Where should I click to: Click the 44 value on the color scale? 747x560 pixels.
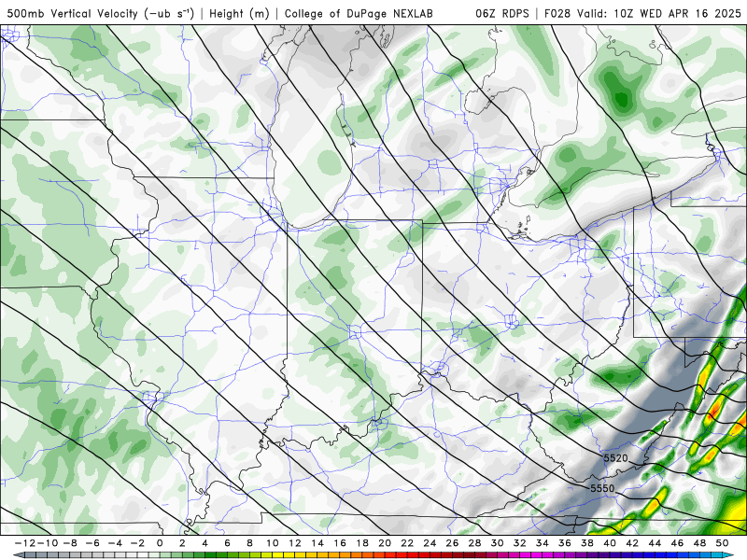click(655, 543)
